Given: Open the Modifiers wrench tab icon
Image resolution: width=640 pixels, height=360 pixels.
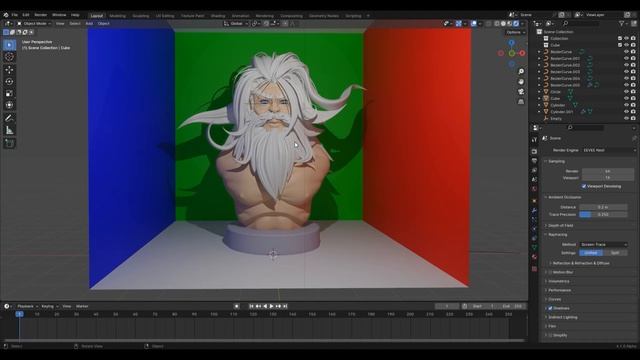Looking at the screenshot, I should (x=534, y=211).
